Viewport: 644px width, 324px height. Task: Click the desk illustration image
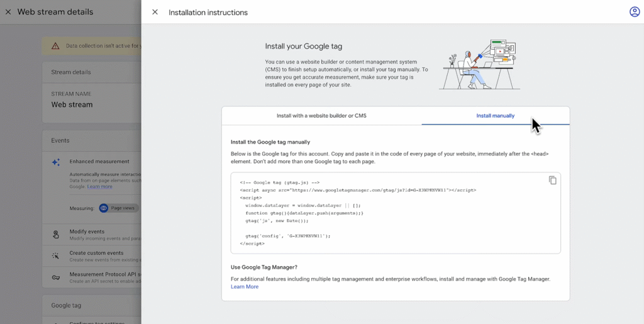click(x=480, y=64)
